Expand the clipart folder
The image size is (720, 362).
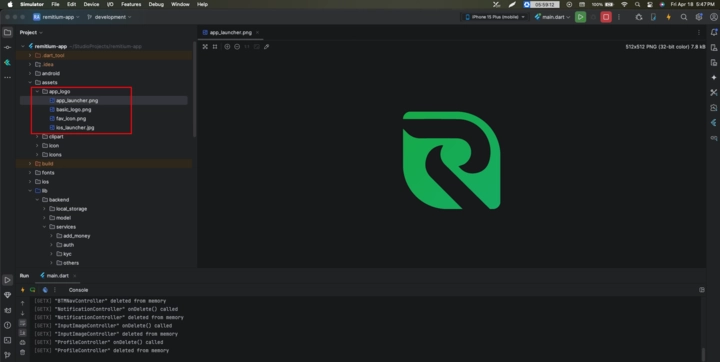coord(37,137)
